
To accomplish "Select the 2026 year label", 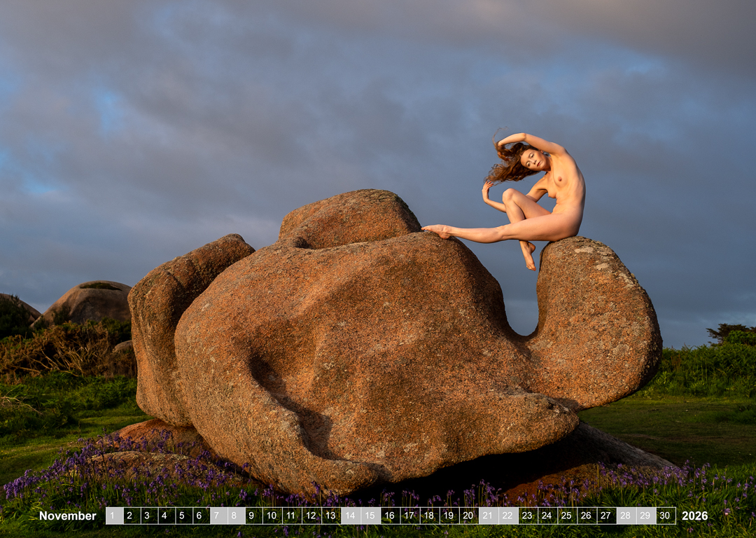I will (x=694, y=516).
